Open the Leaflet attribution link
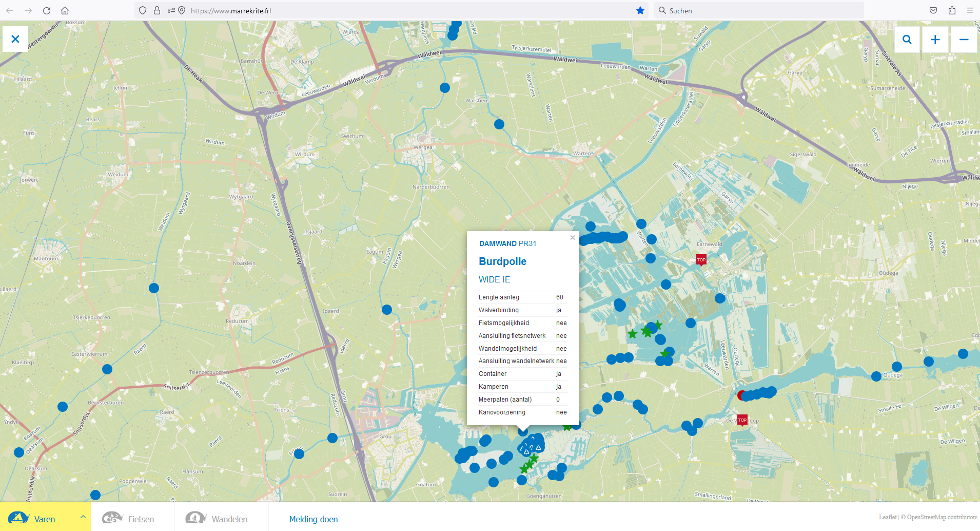The width and height of the screenshot is (980, 531). point(888,517)
